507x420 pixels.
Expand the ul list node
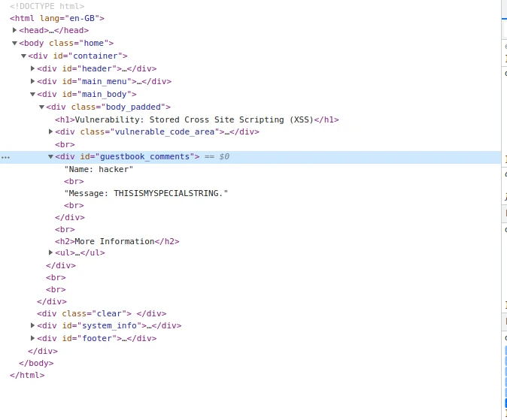pyautogui.click(x=51, y=253)
